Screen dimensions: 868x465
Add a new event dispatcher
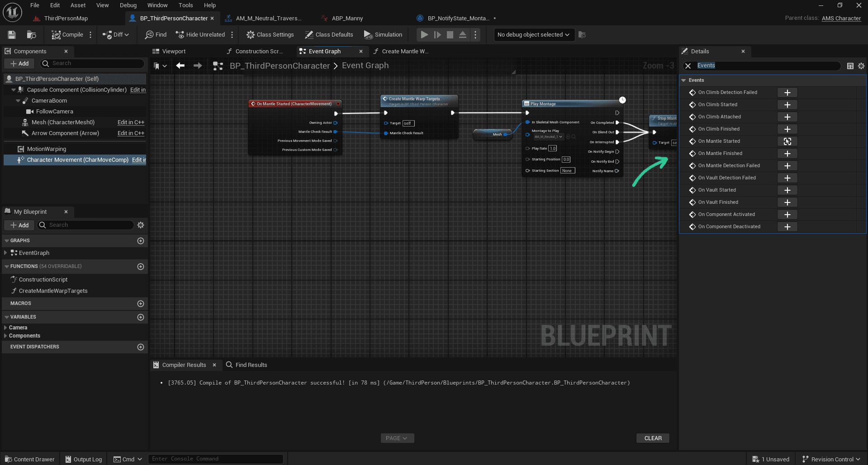pyautogui.click(x=141, y=347)
